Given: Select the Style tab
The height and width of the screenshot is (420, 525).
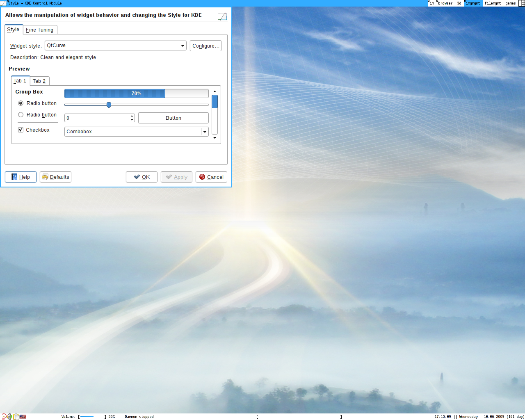Looking at the screenshot, I should [13, 30].
